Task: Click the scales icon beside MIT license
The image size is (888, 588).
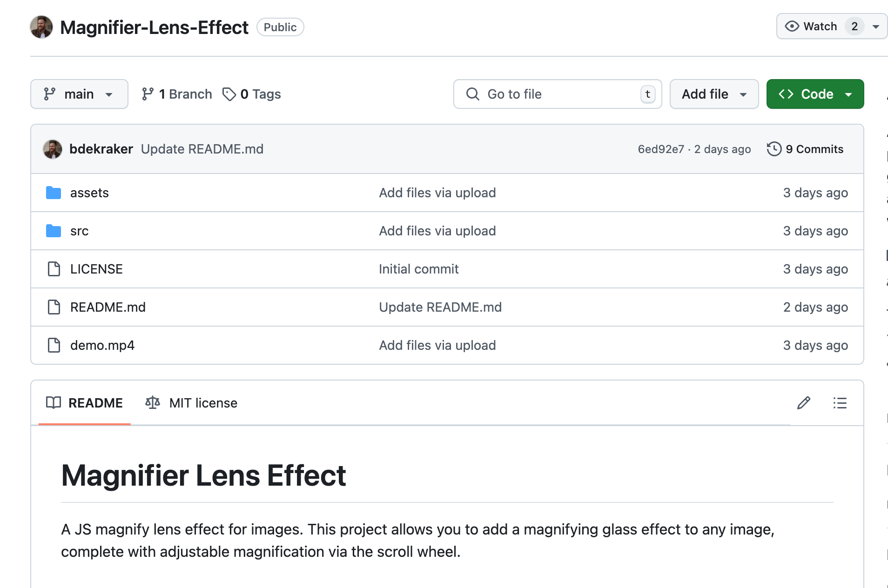Action: click(152, 403)
